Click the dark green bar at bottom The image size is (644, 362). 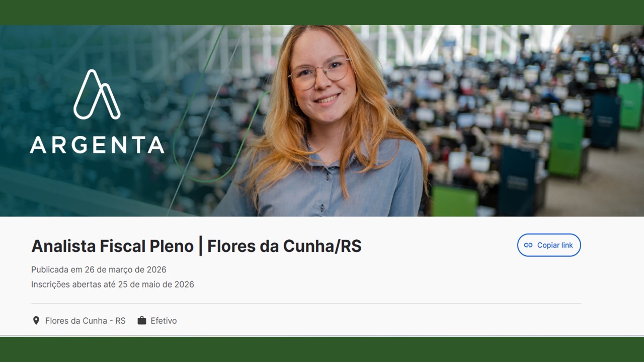322,349
